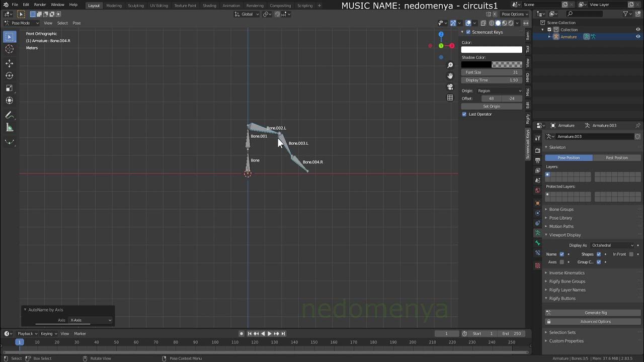
Task: Open Global transform orientation dropdown
Action: click(247, 14)
